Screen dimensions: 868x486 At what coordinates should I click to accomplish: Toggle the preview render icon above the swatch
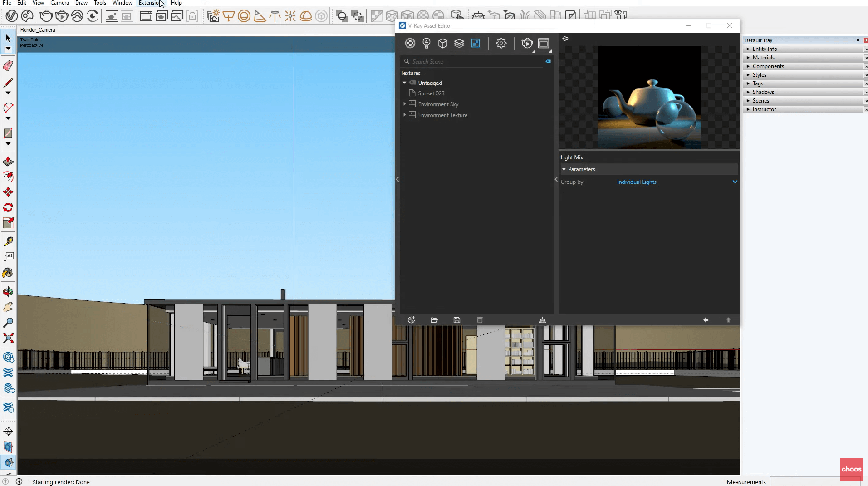pos(565,39)
